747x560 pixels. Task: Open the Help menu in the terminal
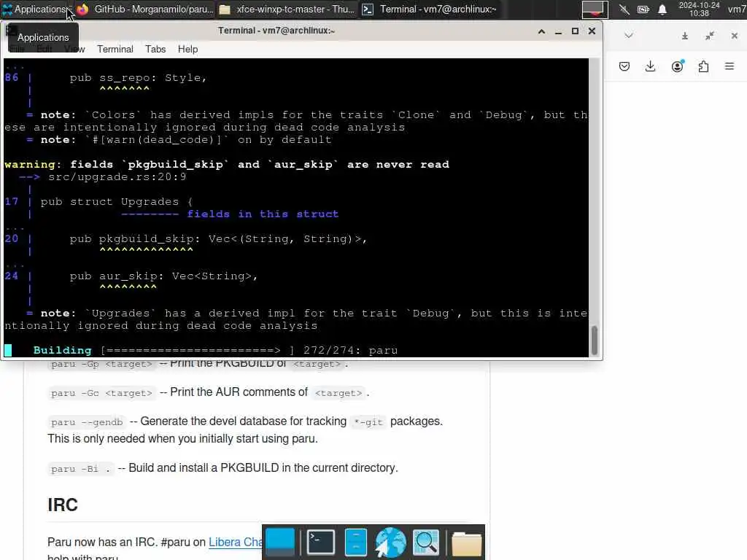coord(187,49)
